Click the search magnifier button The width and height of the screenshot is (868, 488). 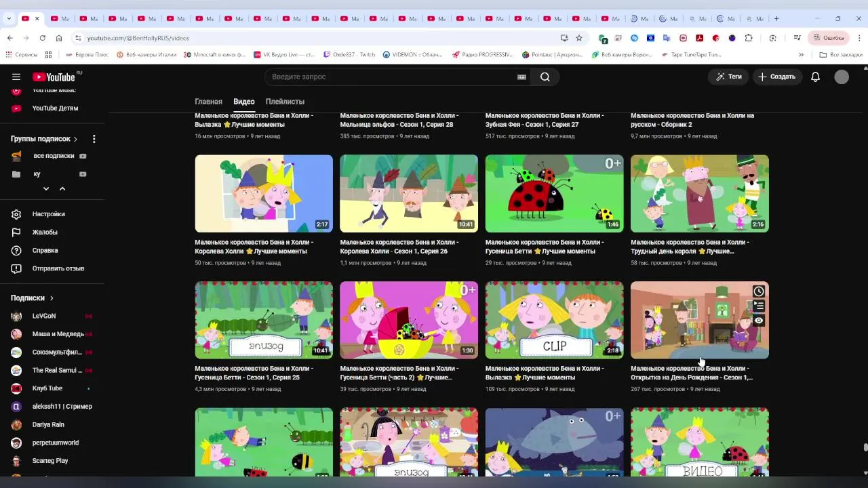545,77
